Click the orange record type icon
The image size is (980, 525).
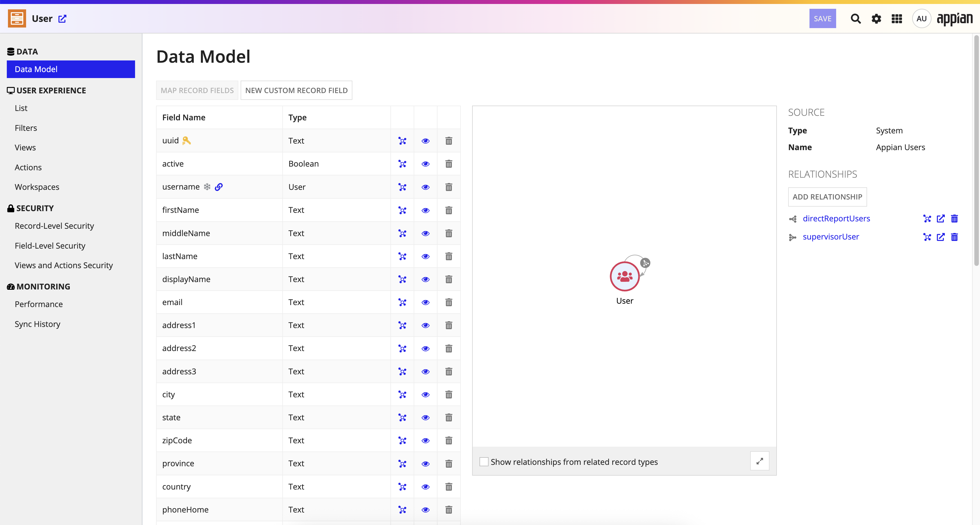click(x=17, y=19)
